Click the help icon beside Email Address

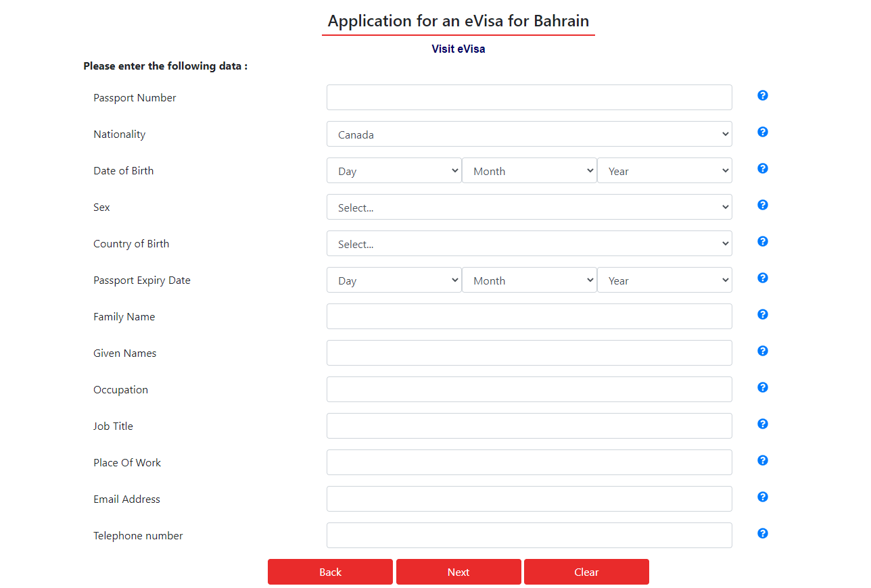[763, 497]
